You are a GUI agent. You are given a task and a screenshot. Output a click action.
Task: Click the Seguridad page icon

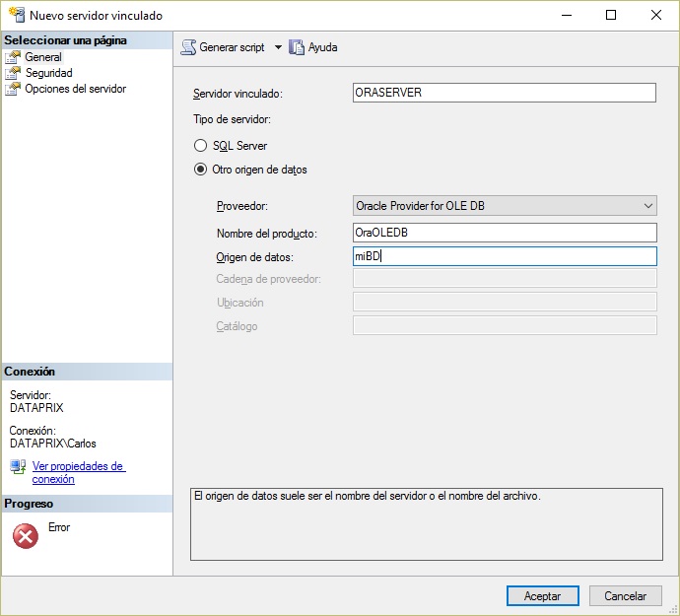pyautogui.click(x=13, y=73)
